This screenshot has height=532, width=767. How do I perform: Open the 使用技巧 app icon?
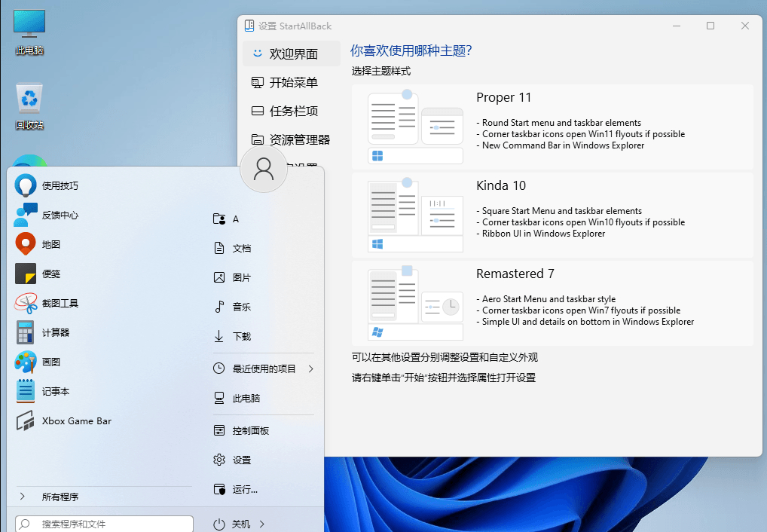26,185
